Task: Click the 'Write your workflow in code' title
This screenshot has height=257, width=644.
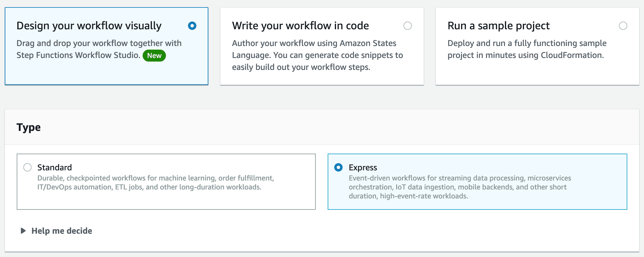Action: (x=301, y=26)
